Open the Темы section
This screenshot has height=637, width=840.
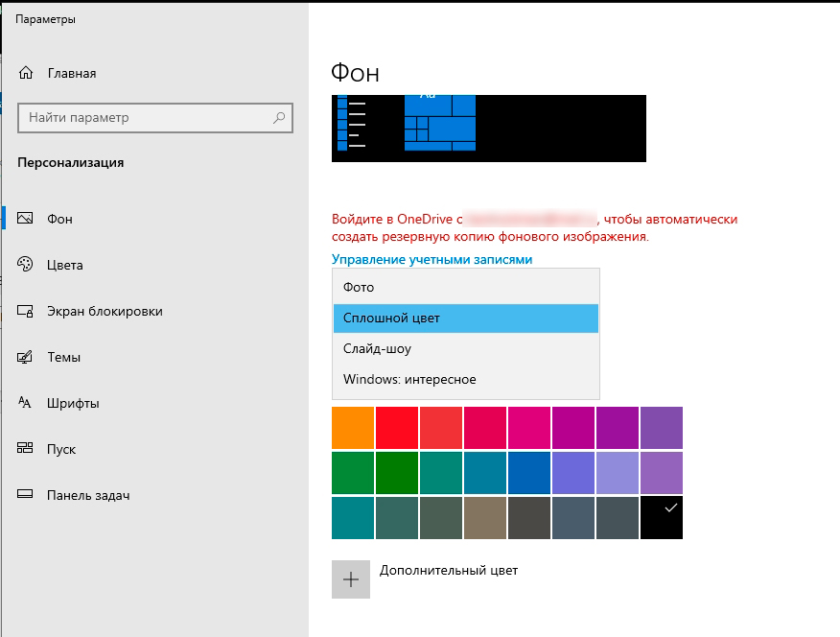coord(63,357)
